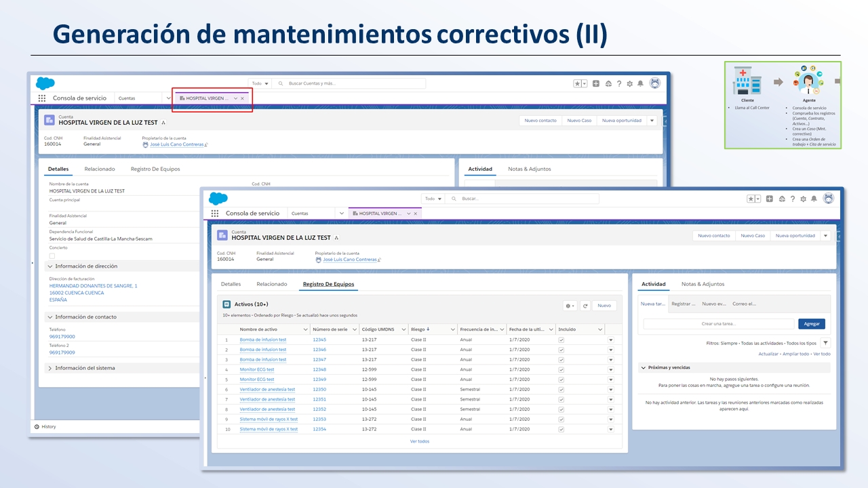The image size is (868, 488).
Task: Switch to the Nuevo ev... activity tab
Action: (x=713, y=304)
